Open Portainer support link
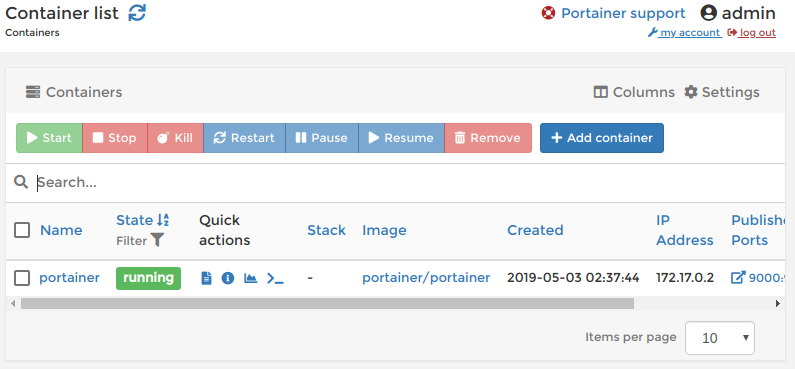 623,13
